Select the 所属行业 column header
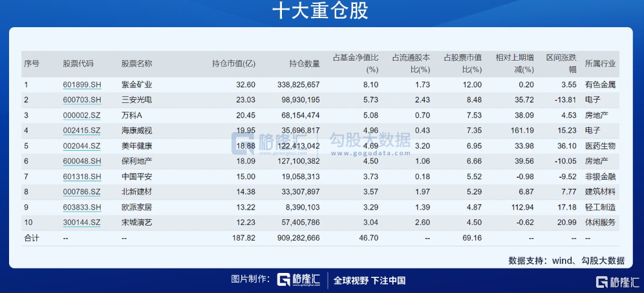The height and width of the screenshot is (293, 644). pos(600,63)
